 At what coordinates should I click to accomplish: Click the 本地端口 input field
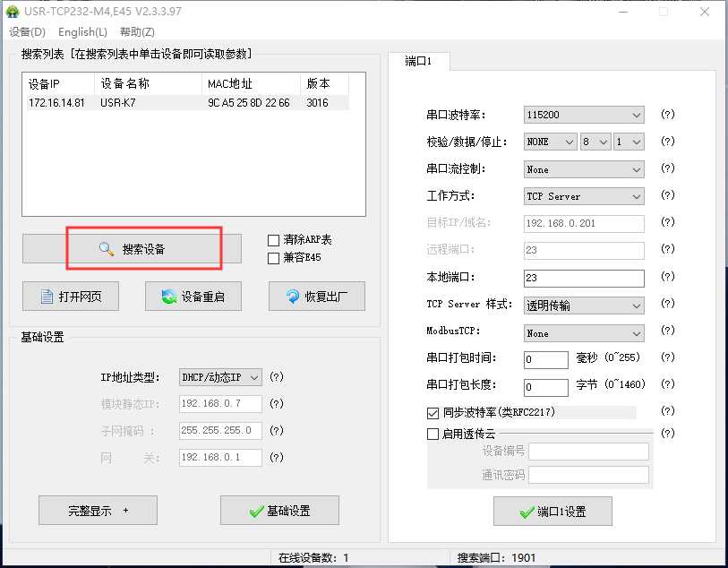click(584, 279)
